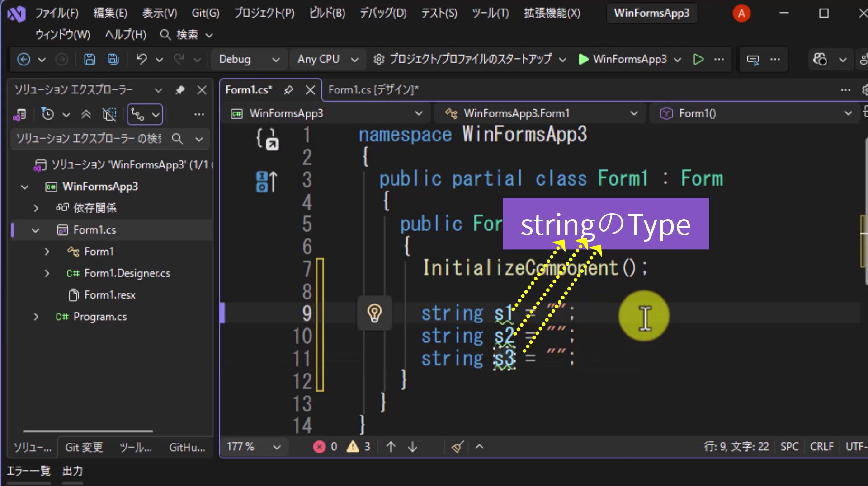Screen dimensions: 868x486
Task: Open the ビルド(B) menu
Action: [327, 13]
